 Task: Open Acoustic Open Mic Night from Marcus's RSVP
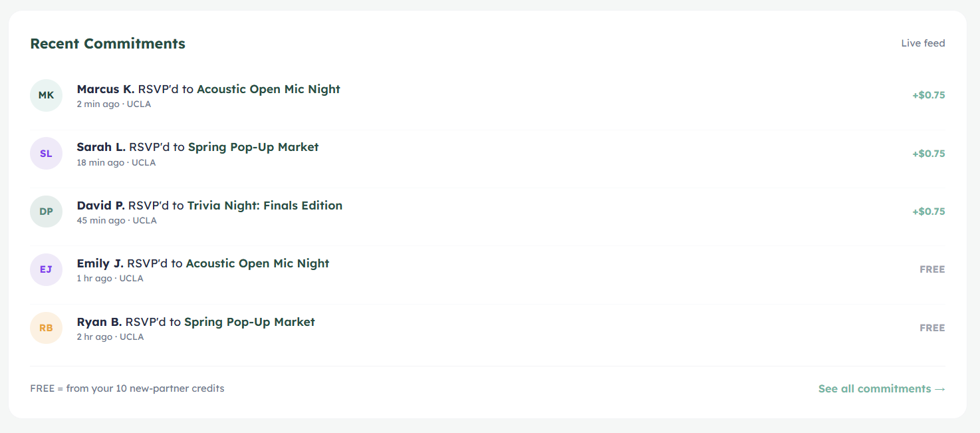coord(269,89)
